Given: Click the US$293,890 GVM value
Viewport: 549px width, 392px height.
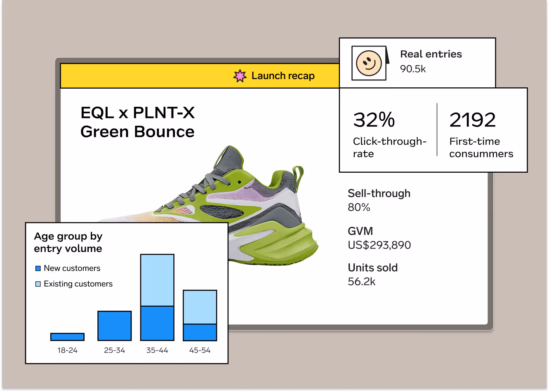Looking at the screenshot, I should pyautogui.click(x=379, y=245).
